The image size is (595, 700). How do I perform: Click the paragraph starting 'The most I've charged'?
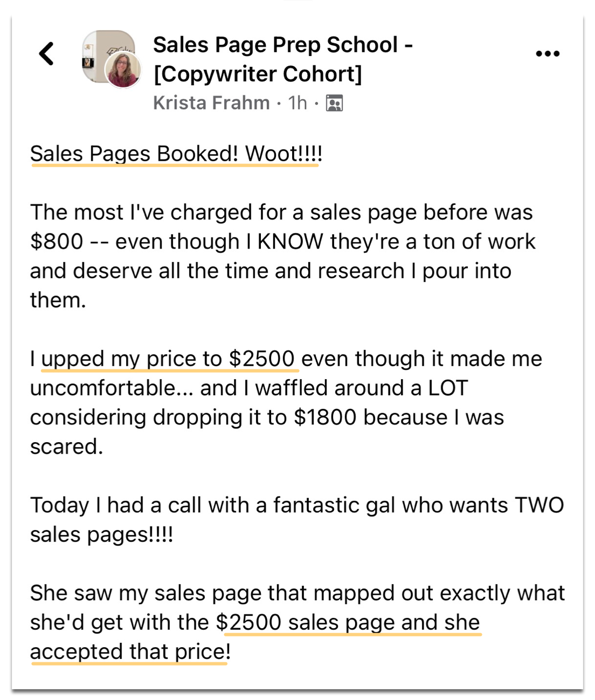pos(283,256)
